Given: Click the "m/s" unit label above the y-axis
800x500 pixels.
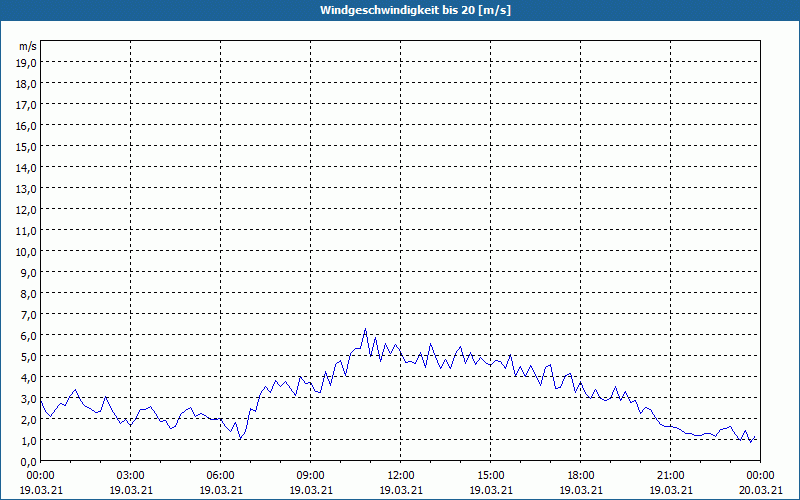Looking at the screenshot, I should tap(28, 46).
